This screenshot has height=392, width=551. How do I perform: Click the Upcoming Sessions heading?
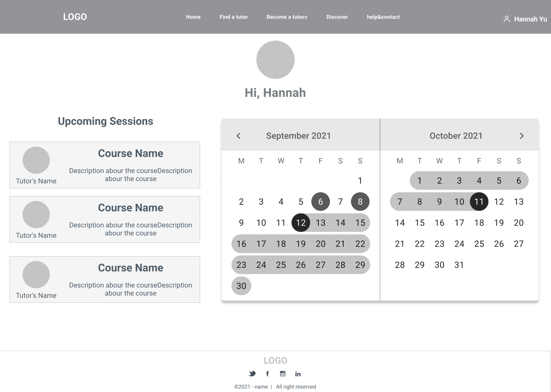(x=106, y=121)
